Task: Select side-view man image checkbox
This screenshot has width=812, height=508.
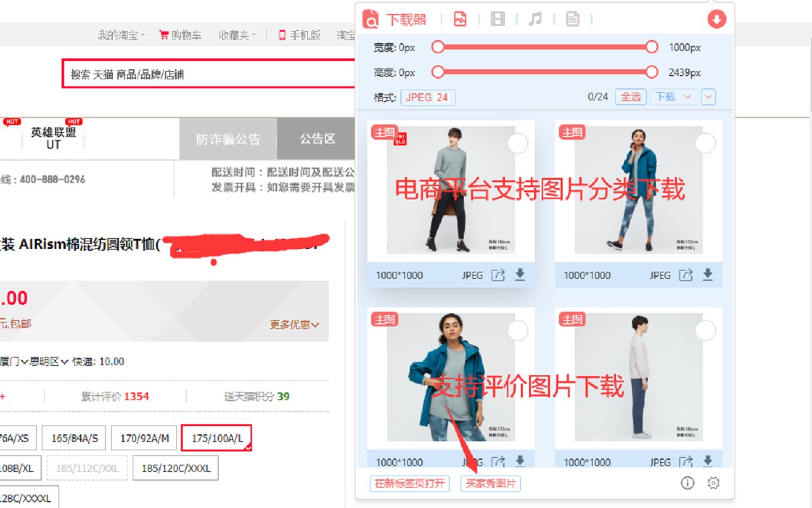Action: [705, 330]
